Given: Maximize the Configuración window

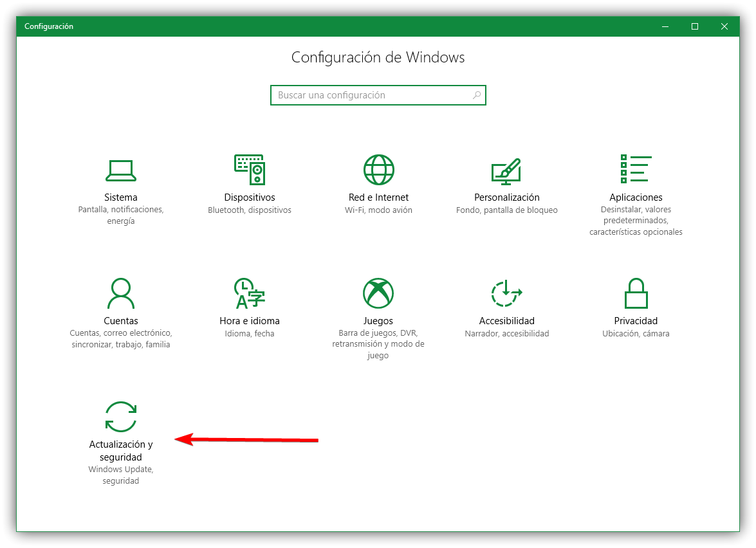Looking at the screenshot, I should (695, 26).
